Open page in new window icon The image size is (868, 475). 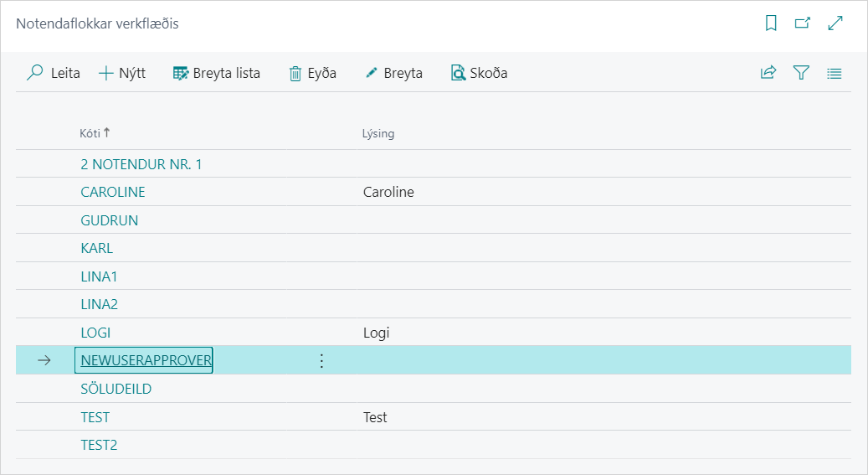(802, 23)
